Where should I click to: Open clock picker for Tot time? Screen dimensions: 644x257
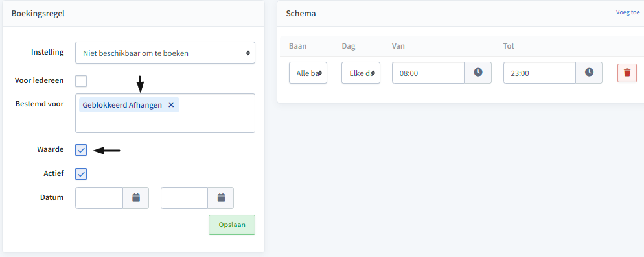pos(589,73)
